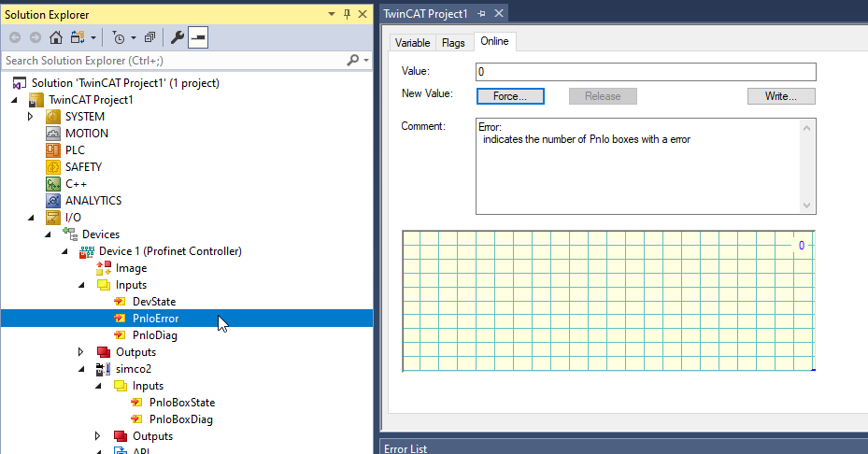Pin the TwinCAT Project1 document tab
The height and width of the screenshot is (454, 868).
click(481, 14)
